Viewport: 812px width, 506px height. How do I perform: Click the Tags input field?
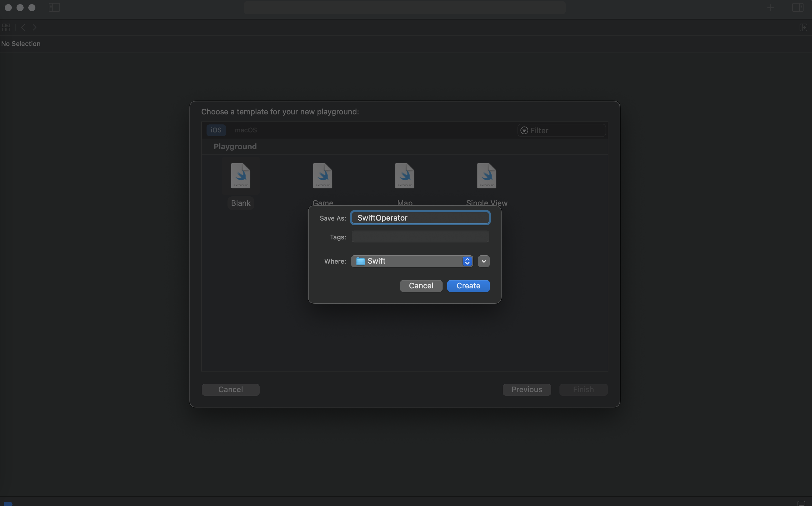[420, 236]
